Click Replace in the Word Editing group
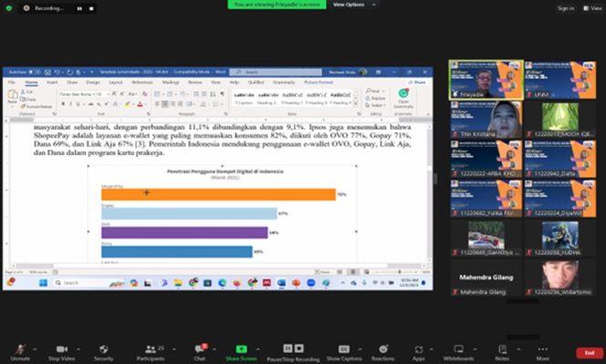The width and height of the screenshot is (606, 364). (x=376, y=99)
